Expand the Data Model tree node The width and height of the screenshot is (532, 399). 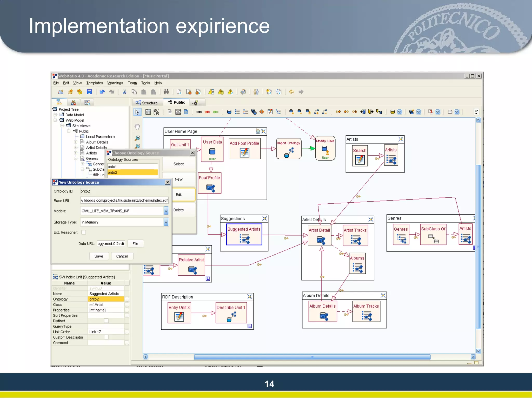[x=55, y=115]
